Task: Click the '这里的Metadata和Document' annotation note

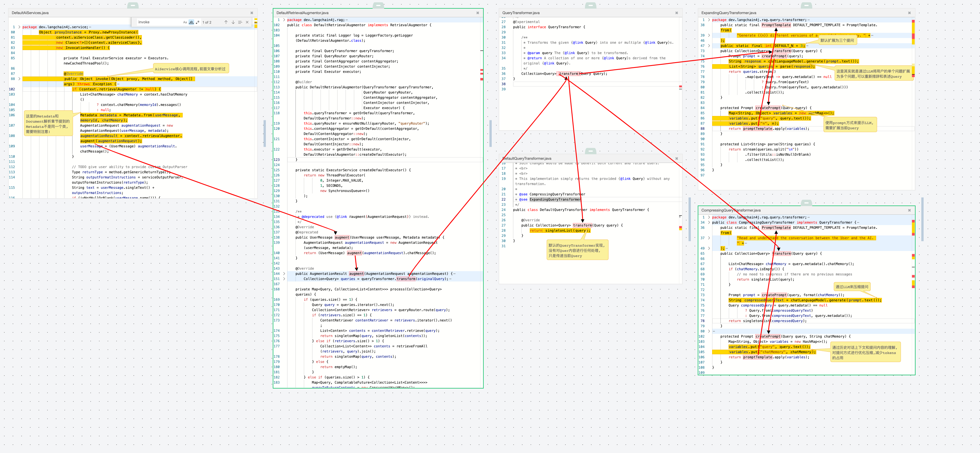Action: click(x=48, y=123)
